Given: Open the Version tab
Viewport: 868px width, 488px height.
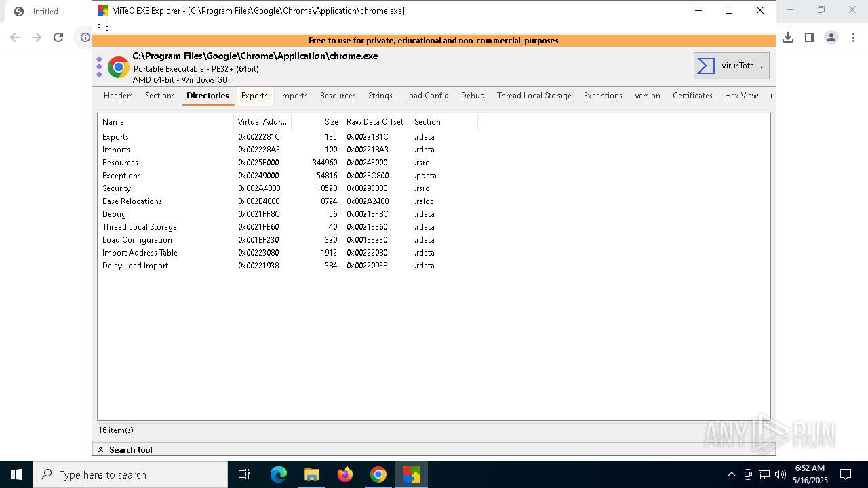Looking at the screenshot, I should 647,96.
